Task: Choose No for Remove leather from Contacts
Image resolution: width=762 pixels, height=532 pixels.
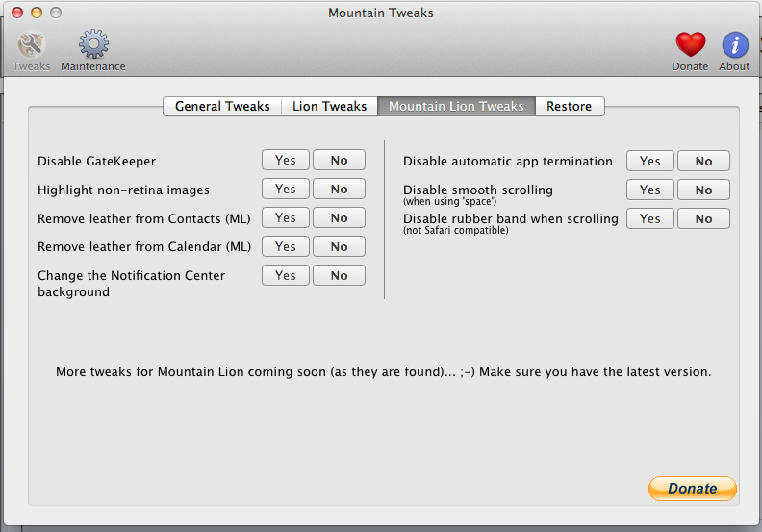Action: pyautogui.click(x=339, y=217)
